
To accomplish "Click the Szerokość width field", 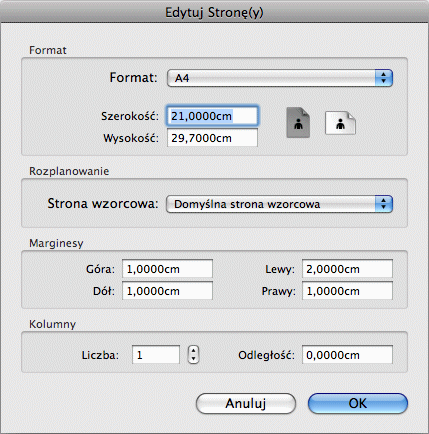I will click(x=212, y=116).
